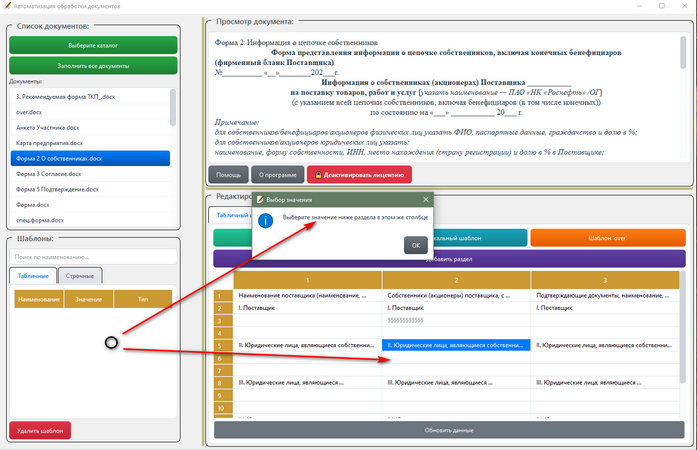This screenshot has height=450, width=697.
Task: Select row header 5 in the table
Action: (223, 346)
